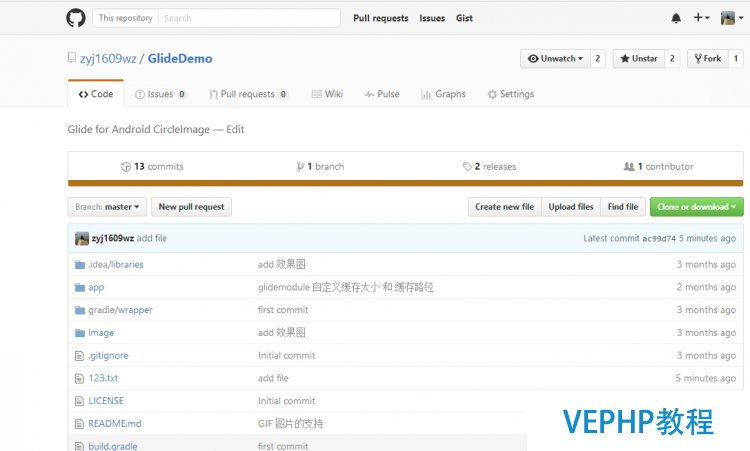Click Find file button
Viewport: 750px width, 451px height.
click(x=623, y=207)
